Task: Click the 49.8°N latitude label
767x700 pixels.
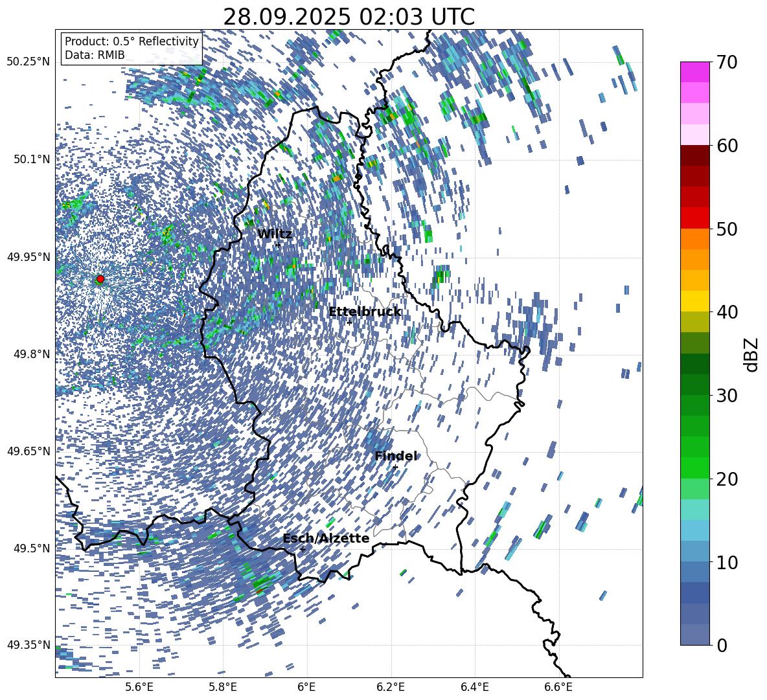Action: coord(31,354)
